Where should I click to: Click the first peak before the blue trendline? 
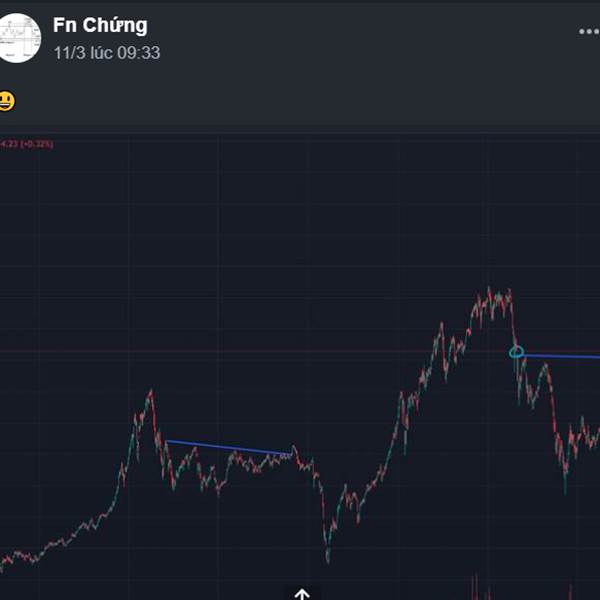click(x=150, y=396)
